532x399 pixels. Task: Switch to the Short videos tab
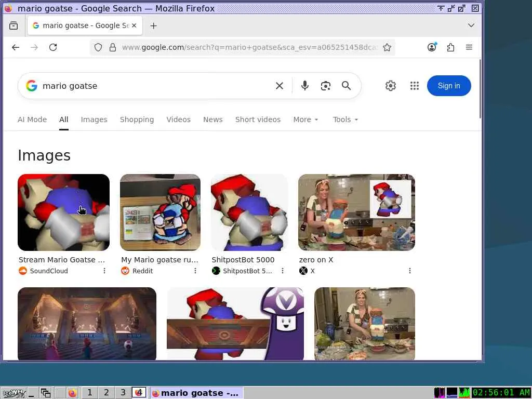coord(258,119)
